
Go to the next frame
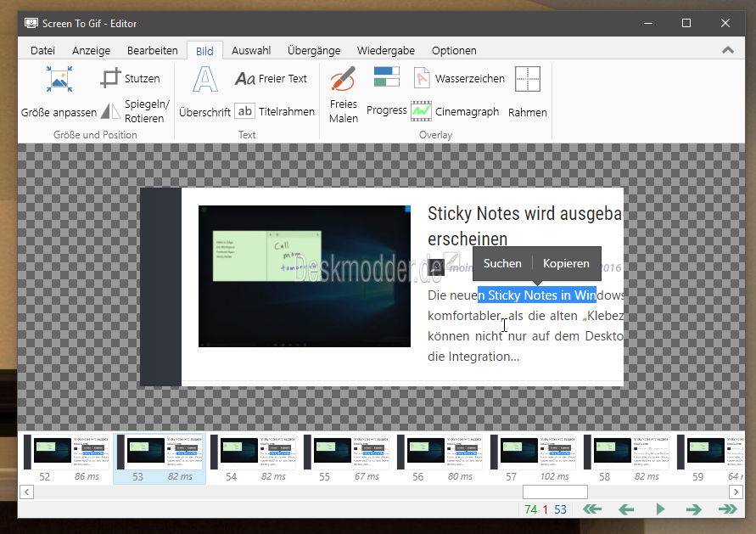coord(694,509)
